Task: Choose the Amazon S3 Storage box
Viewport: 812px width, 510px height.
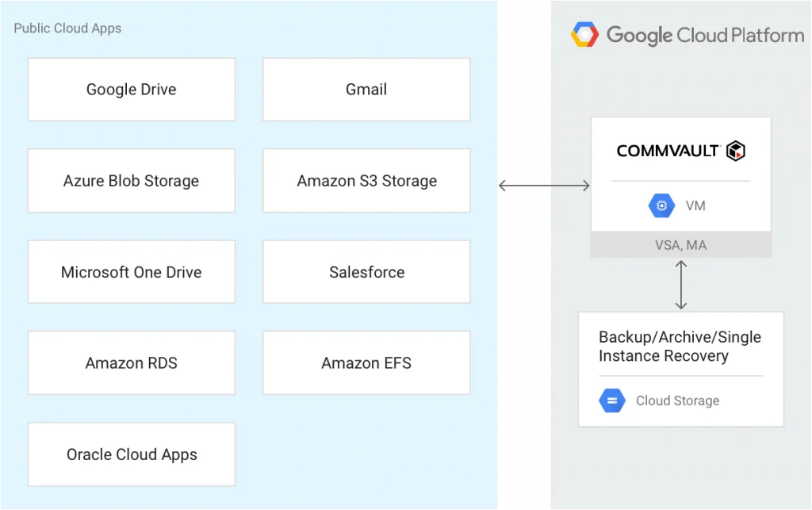Action: tap(366, 181)
